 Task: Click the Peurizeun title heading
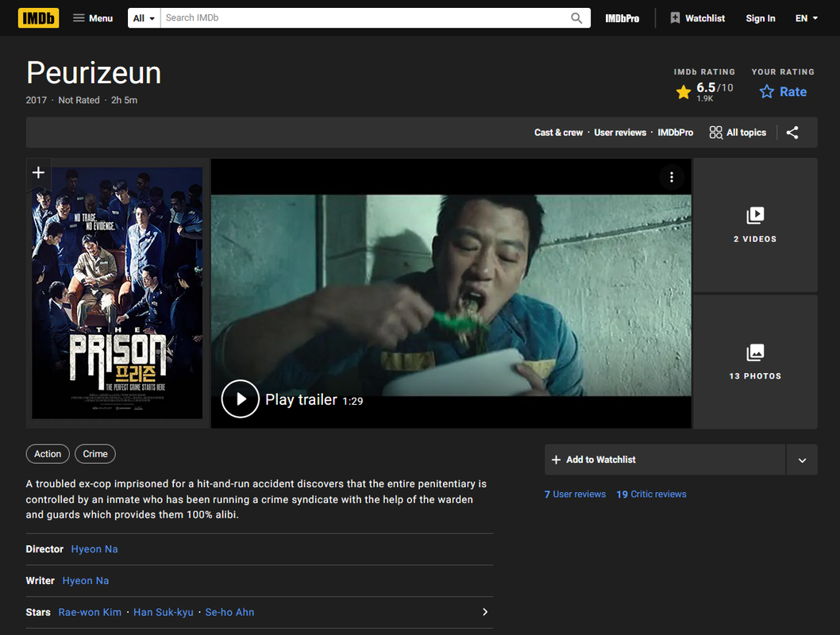click(94, 73)
